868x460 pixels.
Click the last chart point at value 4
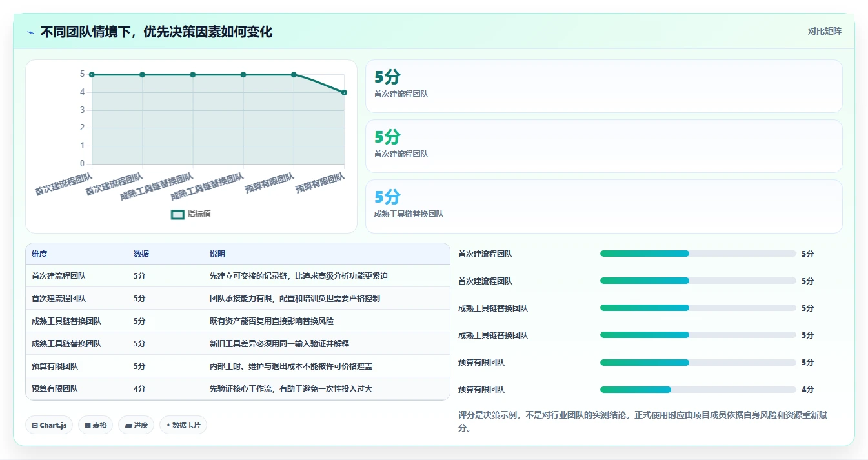point(344,92)
